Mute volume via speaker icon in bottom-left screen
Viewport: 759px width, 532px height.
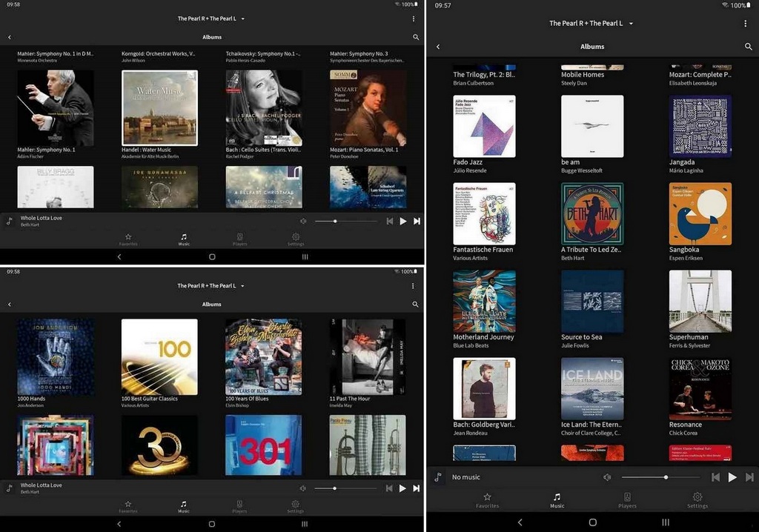(302, 488)
